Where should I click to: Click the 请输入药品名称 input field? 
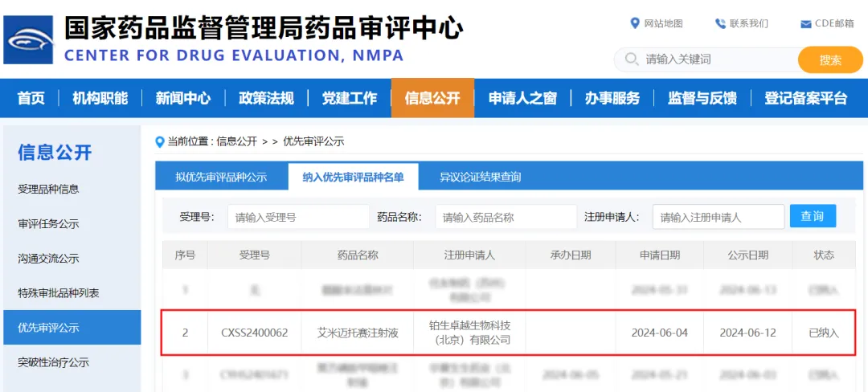506,217
